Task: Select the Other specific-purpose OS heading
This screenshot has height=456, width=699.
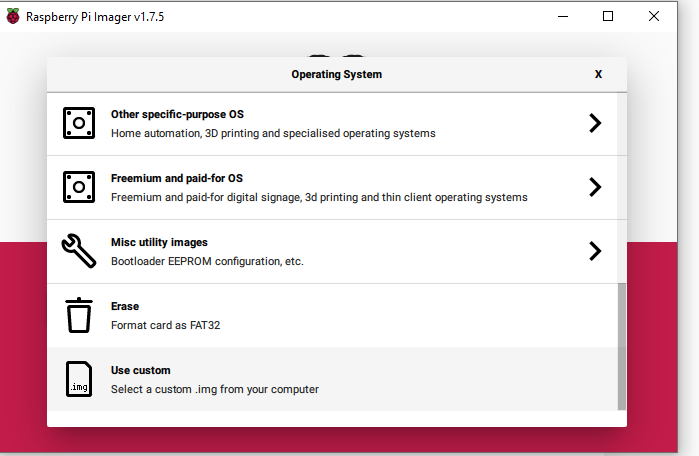Action: pos(177,115)
